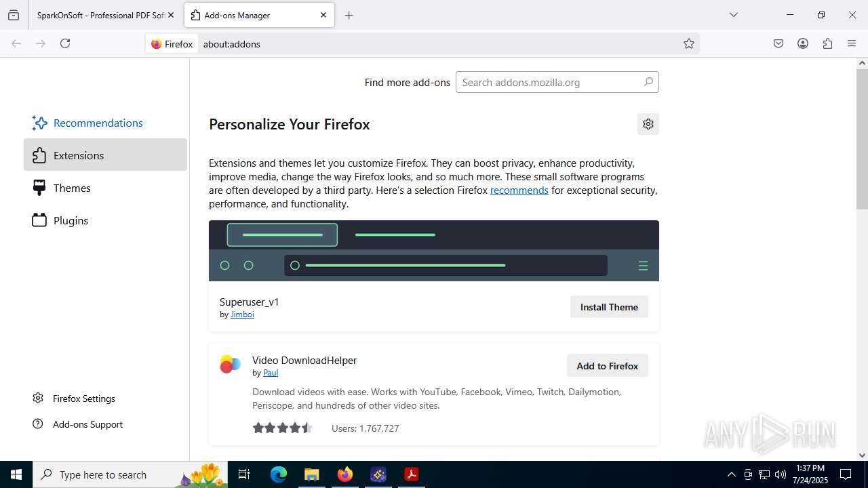The image size is (868, 488).
Task: Open the Firefox View icon
Action: tap(14, 15)
